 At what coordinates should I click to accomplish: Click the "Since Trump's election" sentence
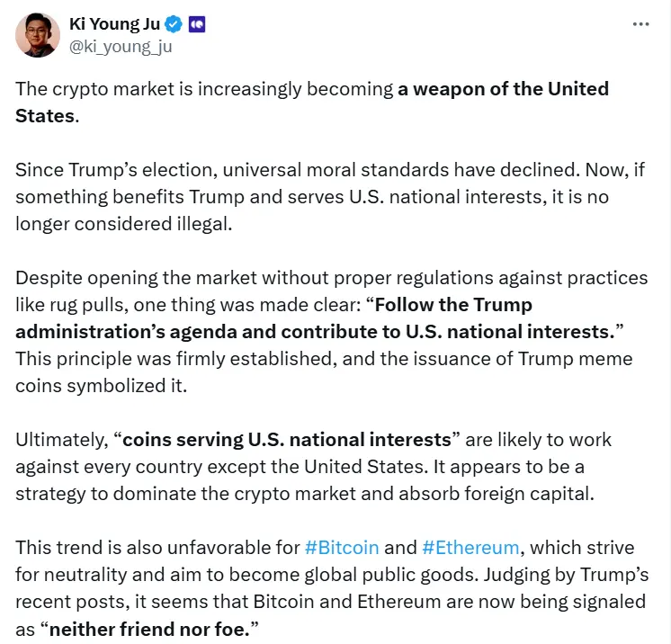point(117,170)
